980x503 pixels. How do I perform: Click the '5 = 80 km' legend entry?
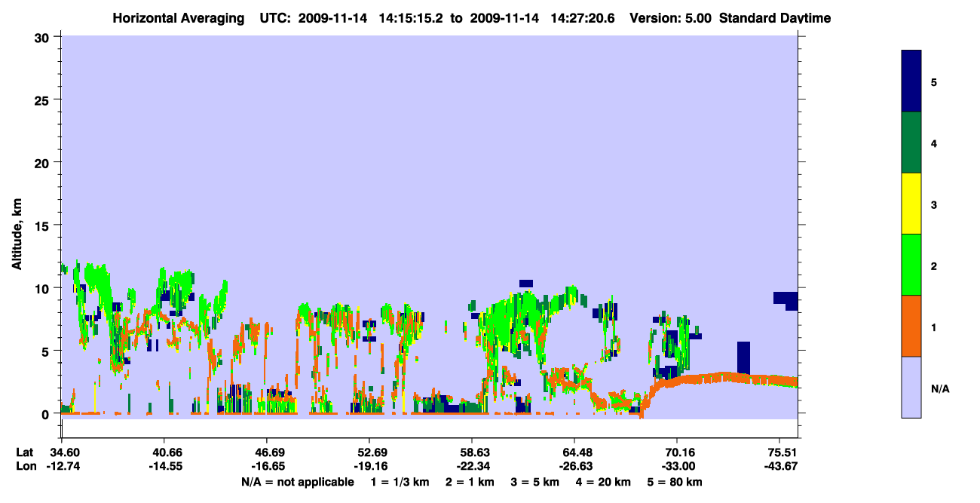676,482
